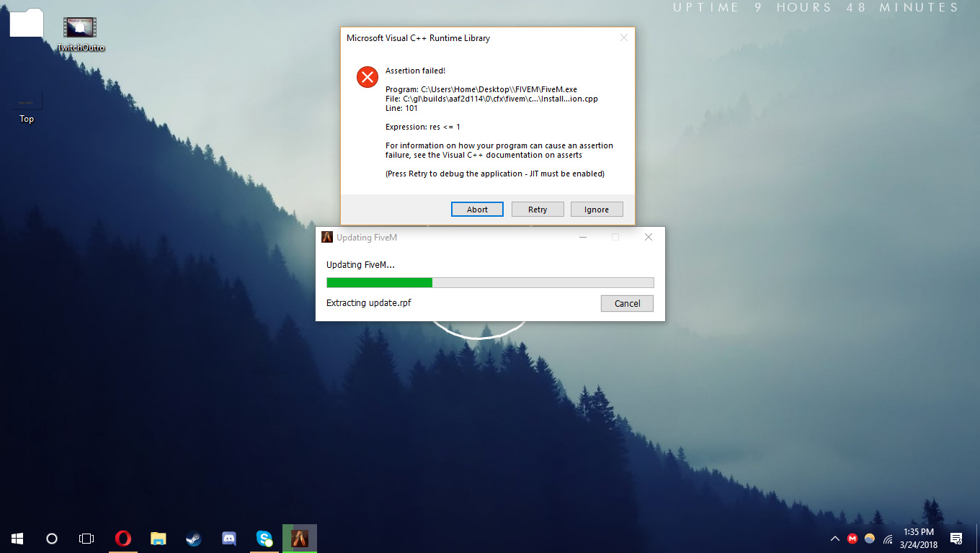The height and width of the screenshot is (553, 980).
Task: Click the FiveM icon in the updater title bar
Action: [327, 237]
